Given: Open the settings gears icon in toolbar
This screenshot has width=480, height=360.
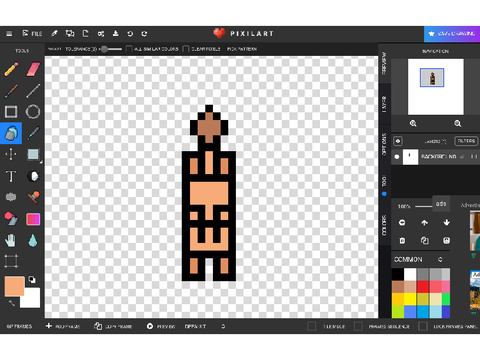Looking at the screenshot, I should click(101, 34).
